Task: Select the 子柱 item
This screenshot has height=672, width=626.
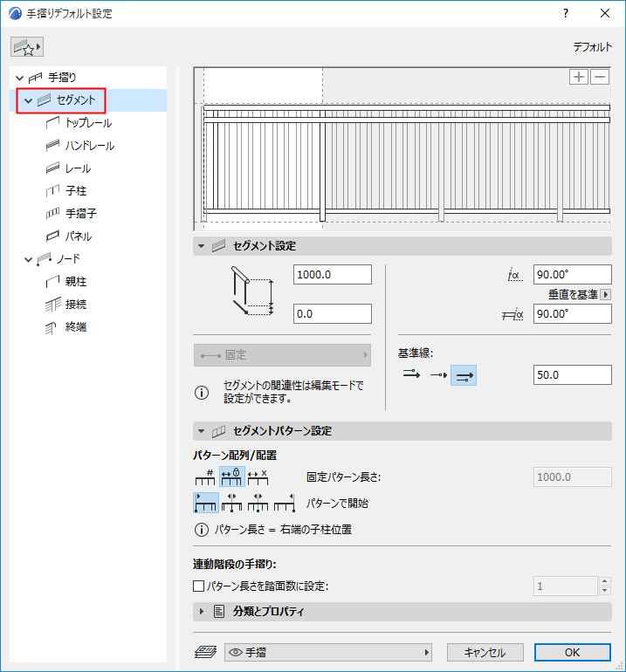Action: pos(76,191)
